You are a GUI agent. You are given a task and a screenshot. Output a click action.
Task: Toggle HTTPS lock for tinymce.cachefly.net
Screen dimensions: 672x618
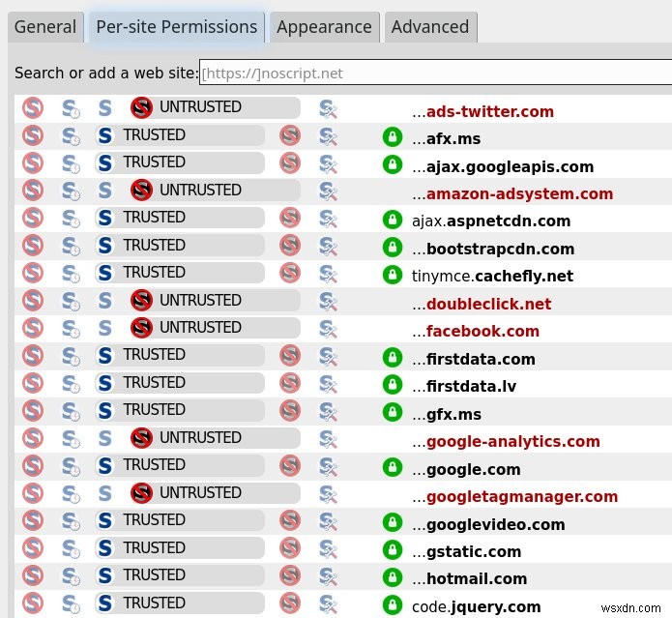[x=393, y=275]
